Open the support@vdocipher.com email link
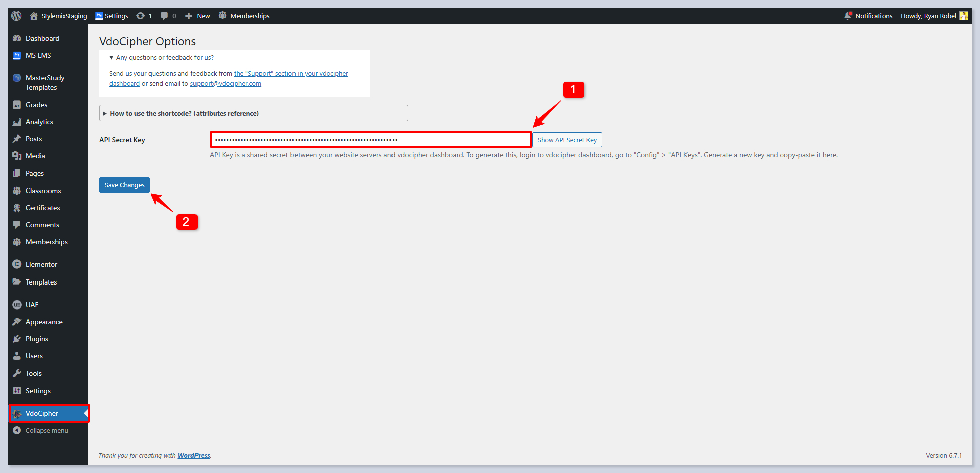The width and height of the screenshot is (980, 473). [x=226, y=84]
